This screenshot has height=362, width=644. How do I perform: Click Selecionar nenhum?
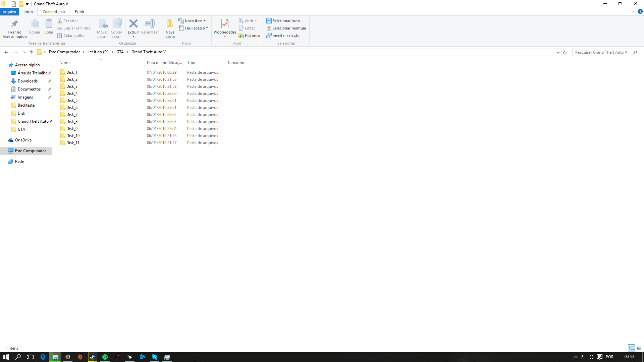(x=286, y=28)
